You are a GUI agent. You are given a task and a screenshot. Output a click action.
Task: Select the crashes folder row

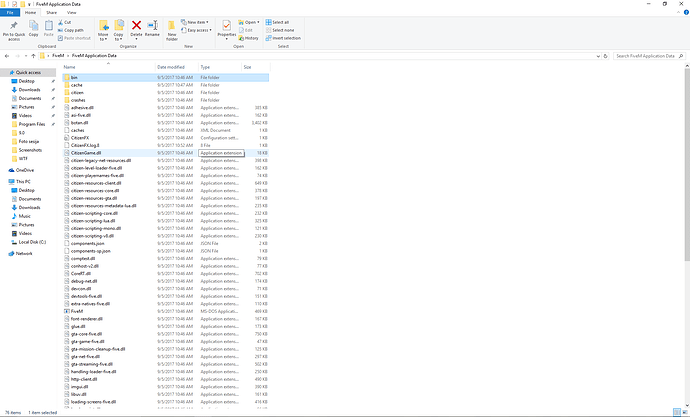165,100
